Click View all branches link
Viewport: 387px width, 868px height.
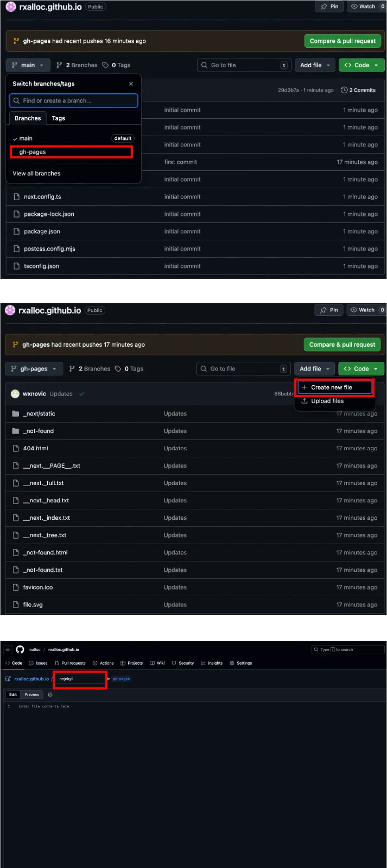[x=36, y=174]
